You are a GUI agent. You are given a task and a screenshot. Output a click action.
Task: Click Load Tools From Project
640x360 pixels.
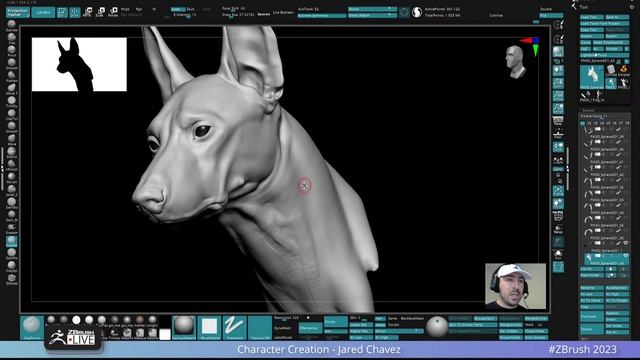(x=604, y=24)
